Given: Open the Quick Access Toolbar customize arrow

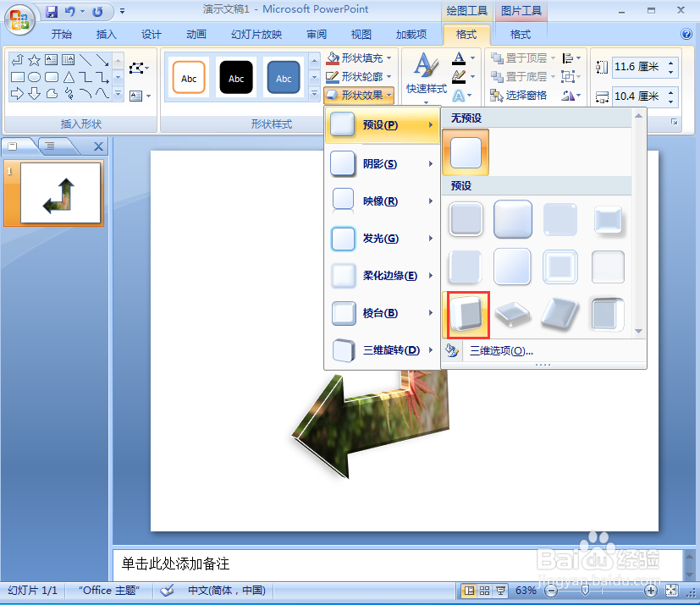Looking at the screenshot, I should click(123, 12).
